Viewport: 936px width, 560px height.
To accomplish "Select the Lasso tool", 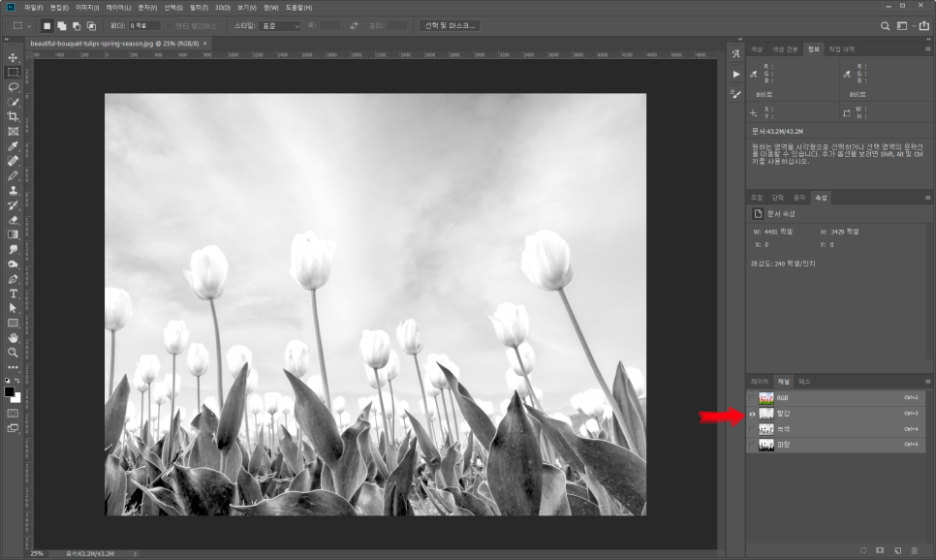I will pos(14,86).
